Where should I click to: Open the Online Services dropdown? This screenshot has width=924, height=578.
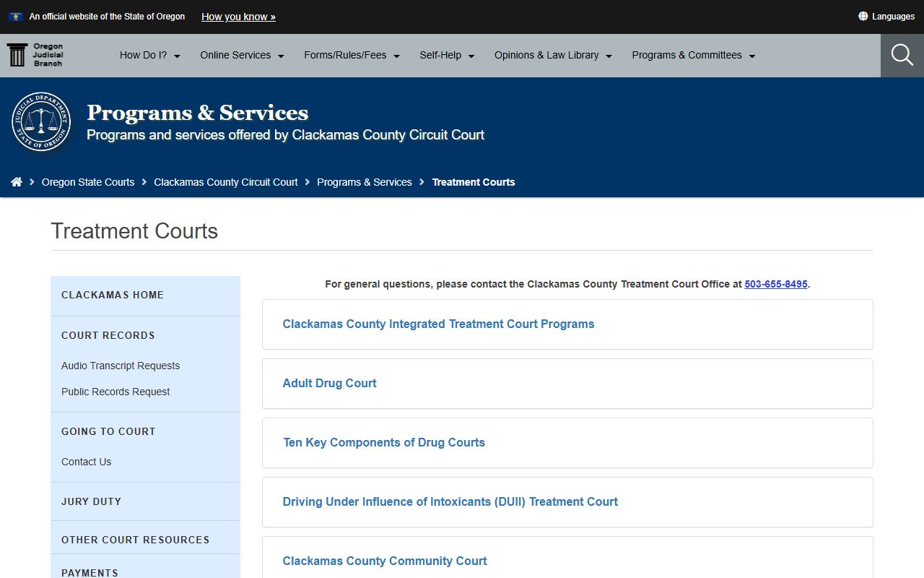pyautogui.click(x=243, y=55)
